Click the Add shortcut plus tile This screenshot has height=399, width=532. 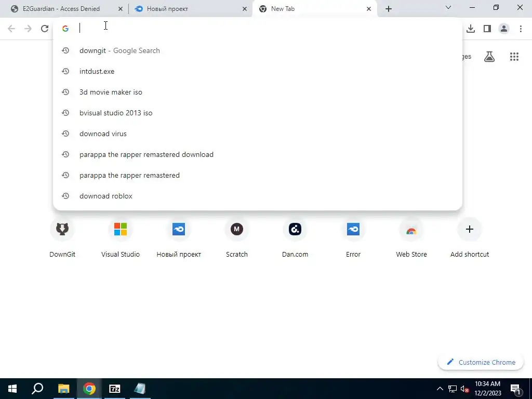[x=470, y=238]
